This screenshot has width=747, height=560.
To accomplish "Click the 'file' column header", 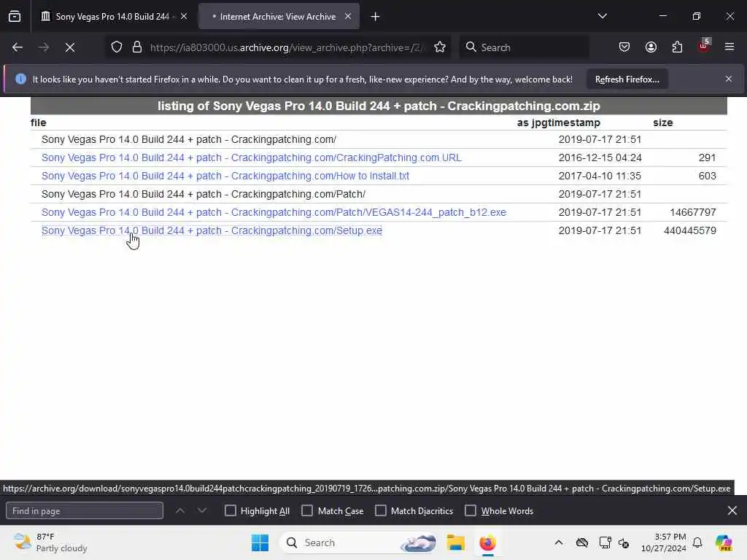I will click(x=39, y=122).
